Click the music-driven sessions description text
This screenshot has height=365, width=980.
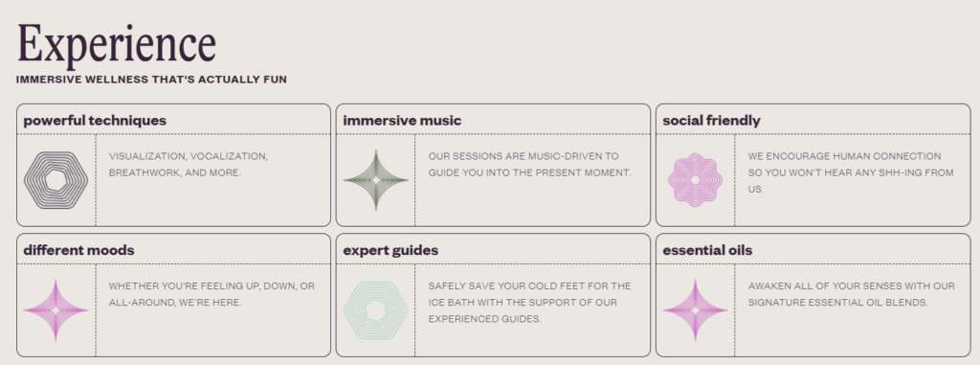[x=529, y=164]
